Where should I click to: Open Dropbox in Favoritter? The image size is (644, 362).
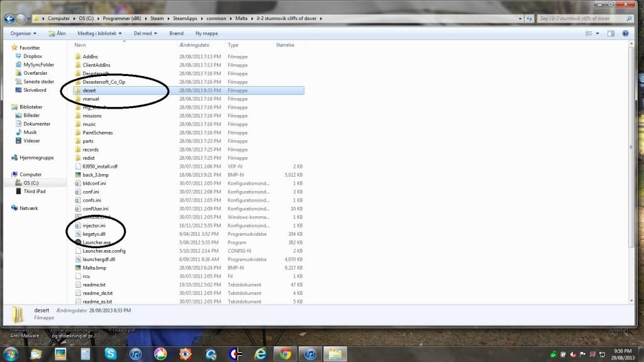coord(33,56)
